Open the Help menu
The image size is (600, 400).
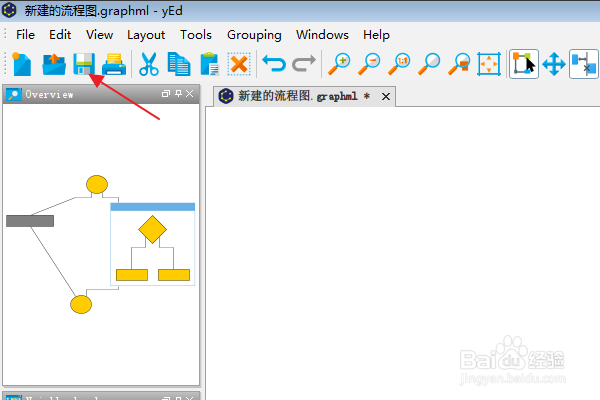[376, 35]
